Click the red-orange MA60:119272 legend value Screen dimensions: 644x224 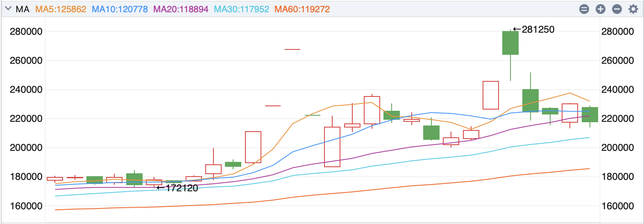(x=302, y=9)
